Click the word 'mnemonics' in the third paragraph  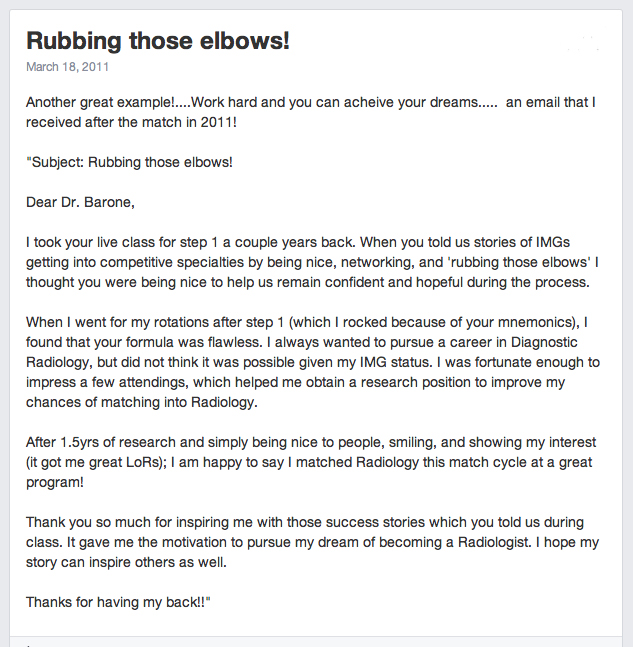[x=534, y=322]
